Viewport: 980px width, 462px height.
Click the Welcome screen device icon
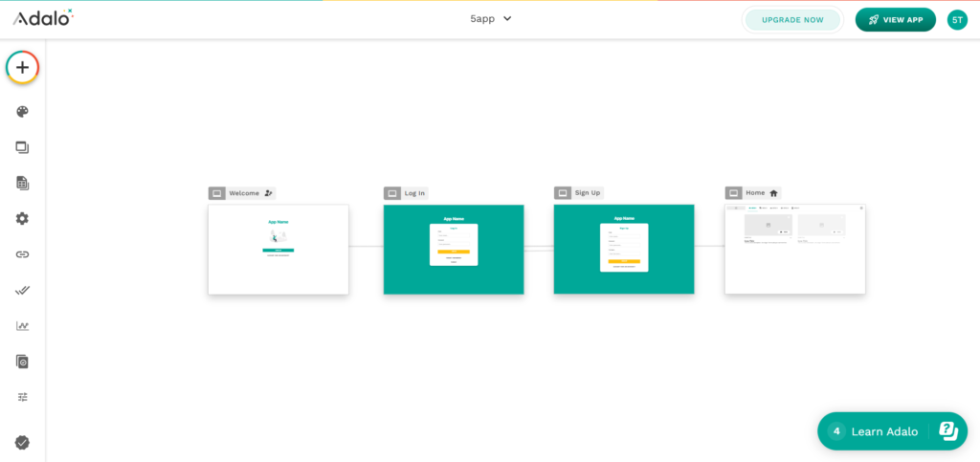[x=217, y=193]
